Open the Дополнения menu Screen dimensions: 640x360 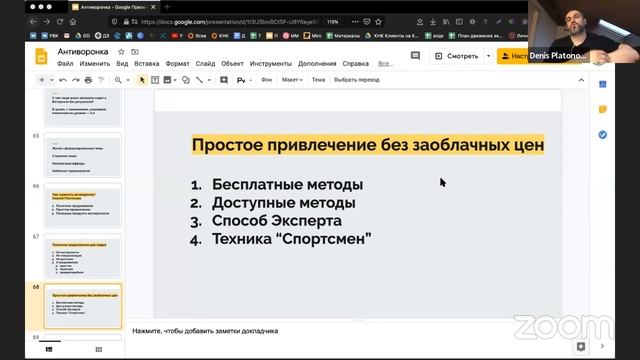tap(317, 64)
